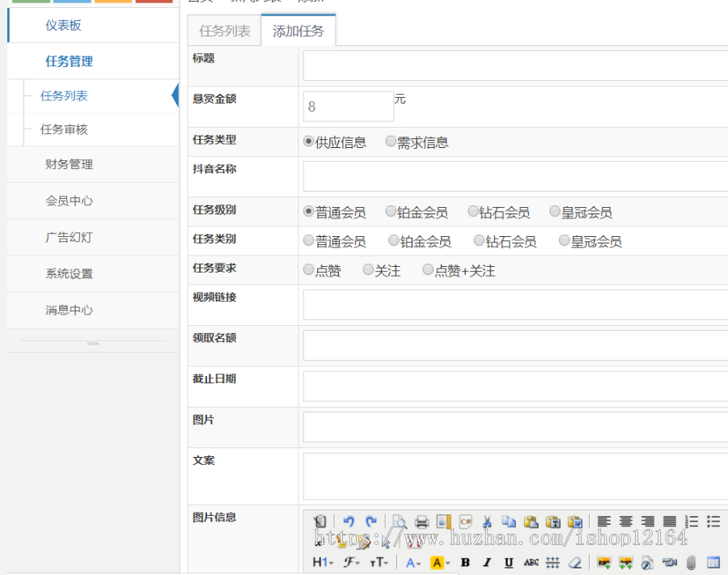Expand the 消息中心 sidebar section
The height and width of the screenshot is (575, 728).
point(93,310)
